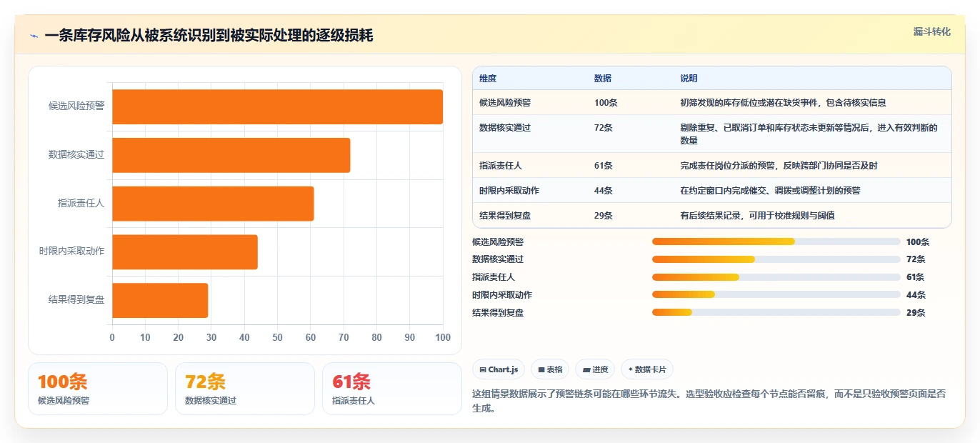Click the 指派责任人 bar in the chart
This screenshot has height=443, width=980.
pos(213,203)
